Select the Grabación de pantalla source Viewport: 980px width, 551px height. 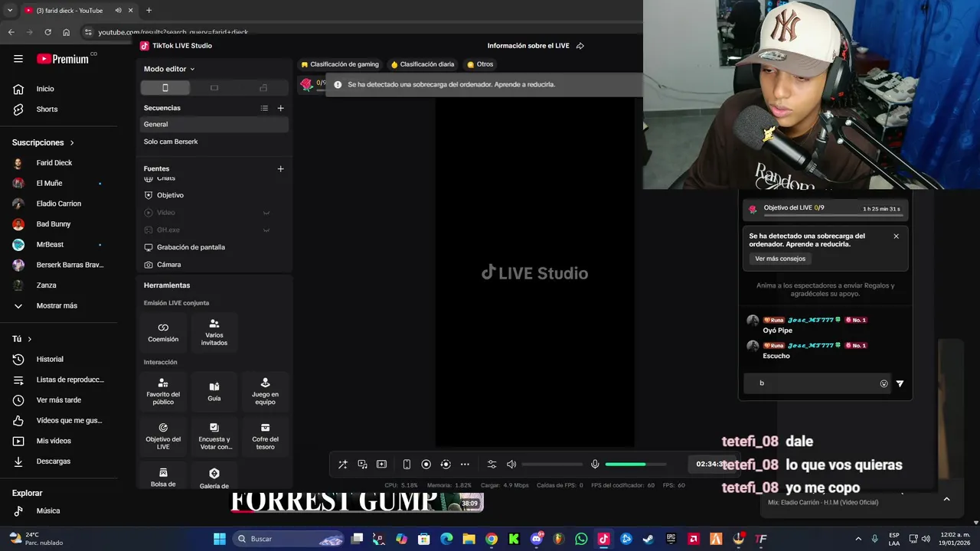point(214,247)
